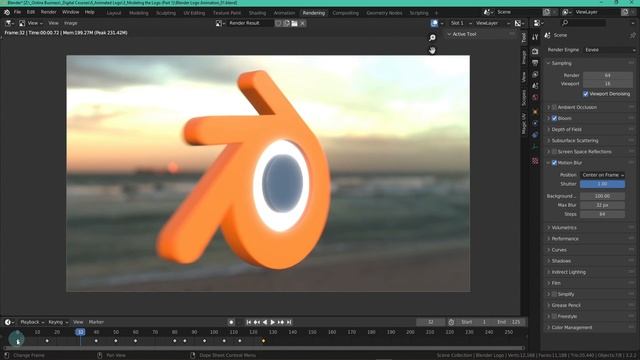Uncheck the Bloom checkbox

coord(554,118)
